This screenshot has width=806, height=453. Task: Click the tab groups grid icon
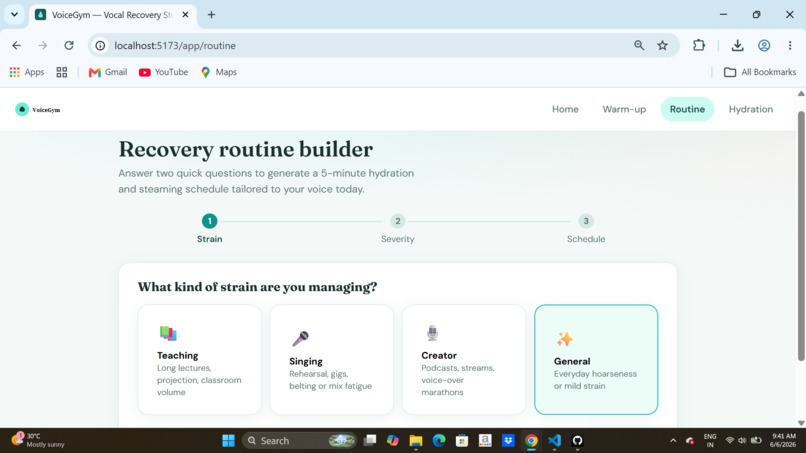[x=62, y=72]
